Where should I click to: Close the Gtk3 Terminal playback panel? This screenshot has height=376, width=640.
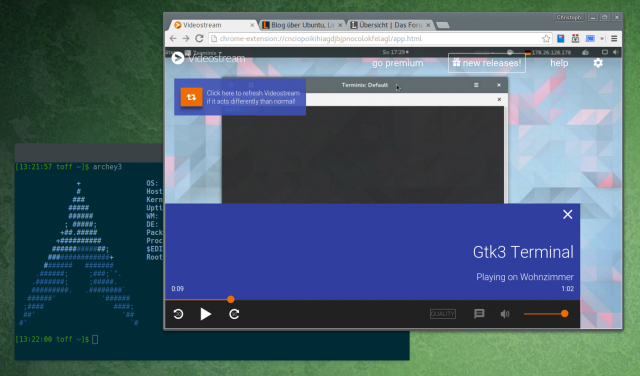click(567, 214)
